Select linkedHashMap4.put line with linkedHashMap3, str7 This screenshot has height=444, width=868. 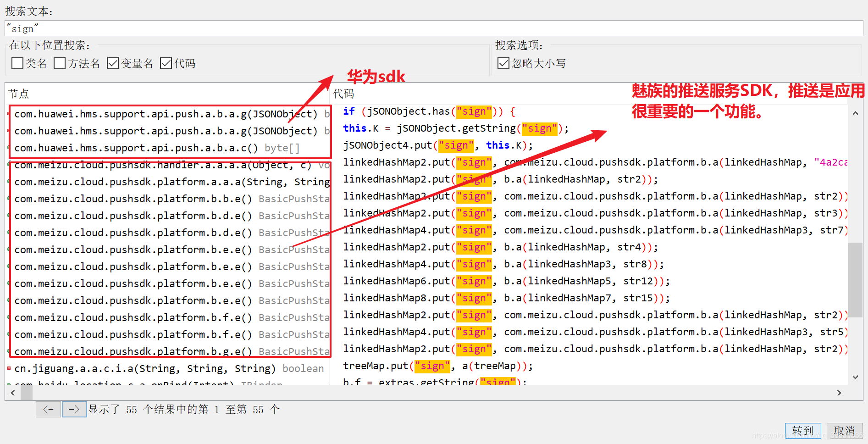pyautogui.click(x=595, y=230)
